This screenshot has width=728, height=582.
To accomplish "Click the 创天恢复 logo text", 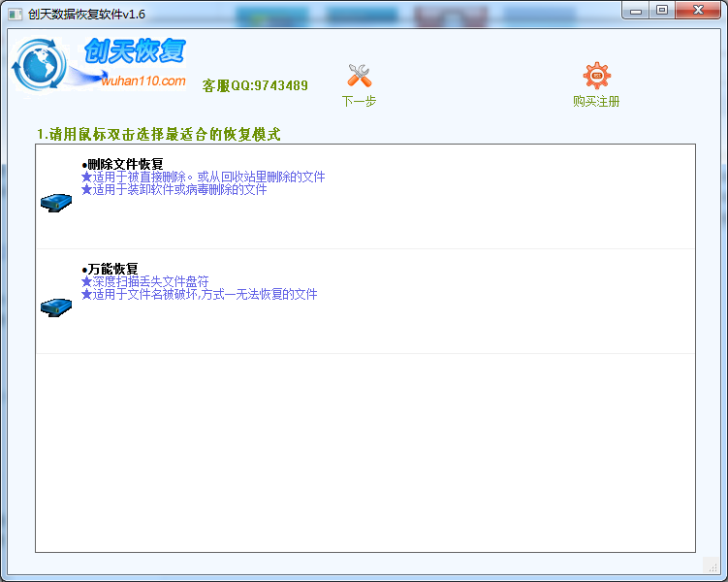I will point(134,50).
